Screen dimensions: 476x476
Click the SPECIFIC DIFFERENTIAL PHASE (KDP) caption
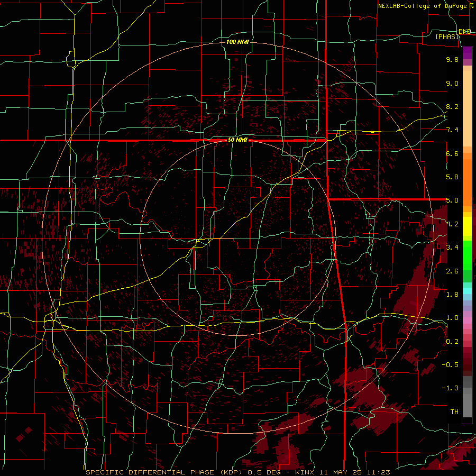[165, 472]
